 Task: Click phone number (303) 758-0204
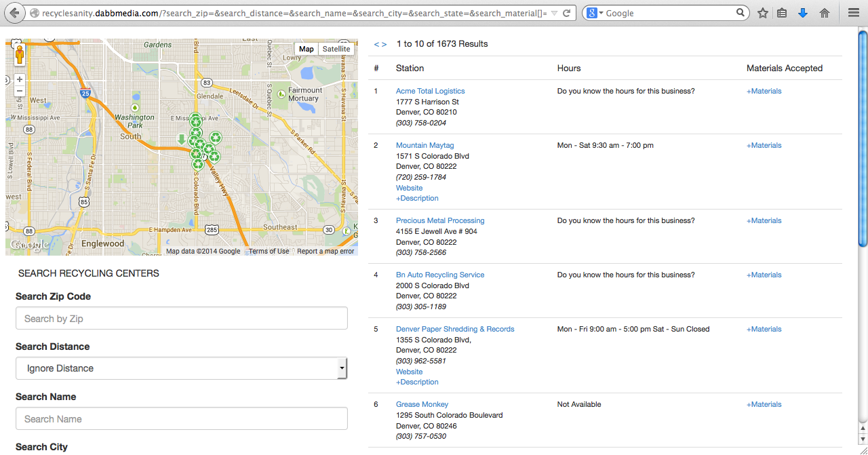click(x=421, y=123)
